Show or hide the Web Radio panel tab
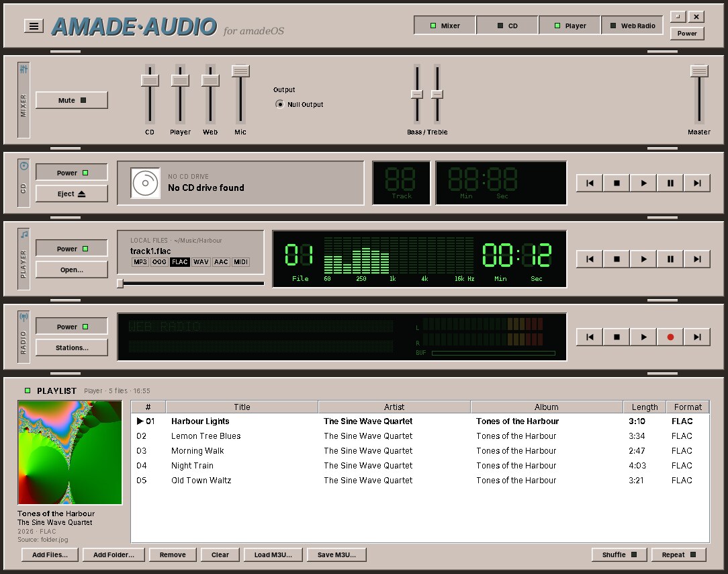 point(633,26)
